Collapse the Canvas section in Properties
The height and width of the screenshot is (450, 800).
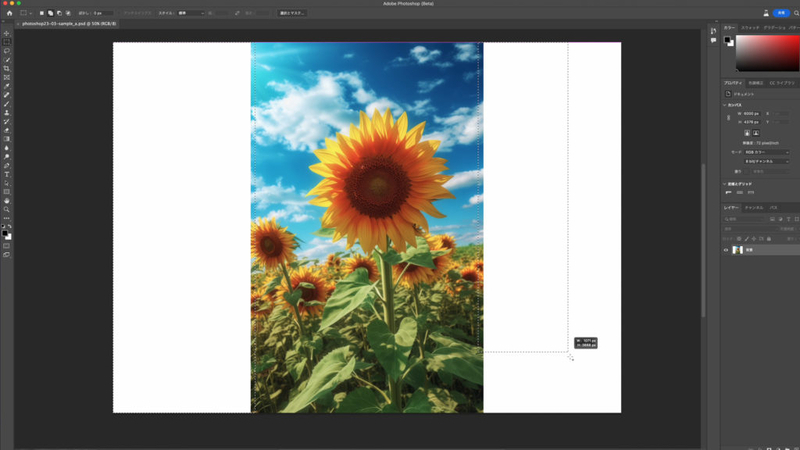tap(724, 105)
